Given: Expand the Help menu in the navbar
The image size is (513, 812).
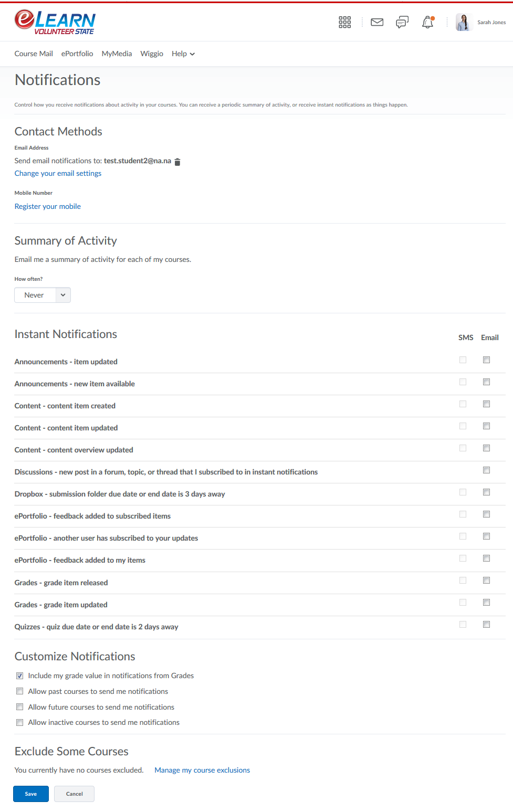Looking at the screenshot, I should tap(183, 54).
